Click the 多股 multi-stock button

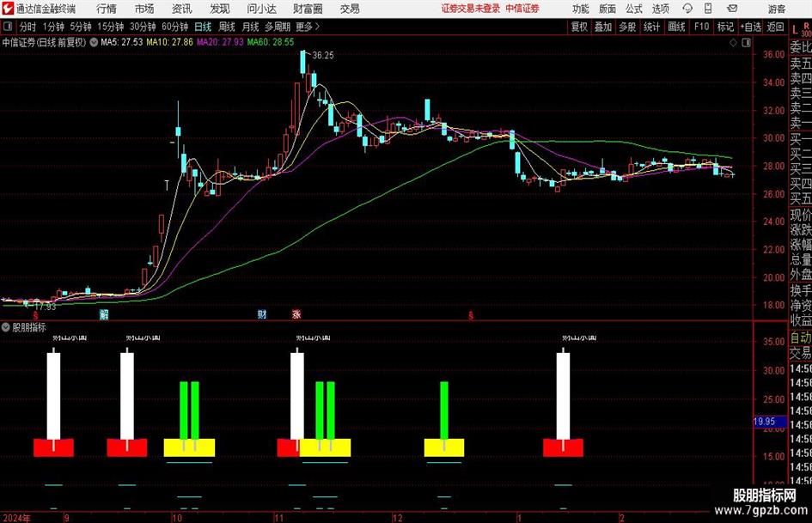click(627, 27)
